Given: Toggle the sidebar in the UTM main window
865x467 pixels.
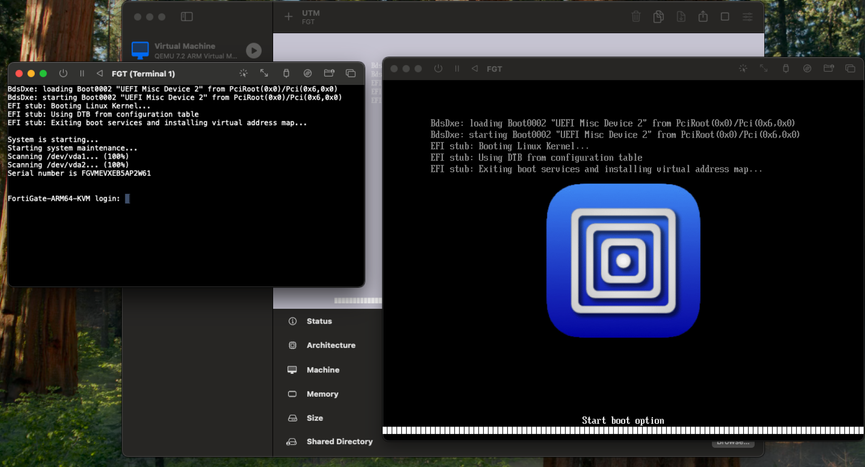Looking at the screenshot, I should point(187,17).
